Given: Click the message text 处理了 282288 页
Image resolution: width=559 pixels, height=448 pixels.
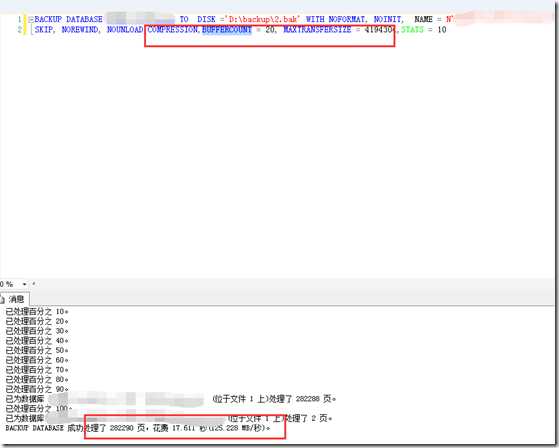Looking at the screenshot, I should 302,399.
